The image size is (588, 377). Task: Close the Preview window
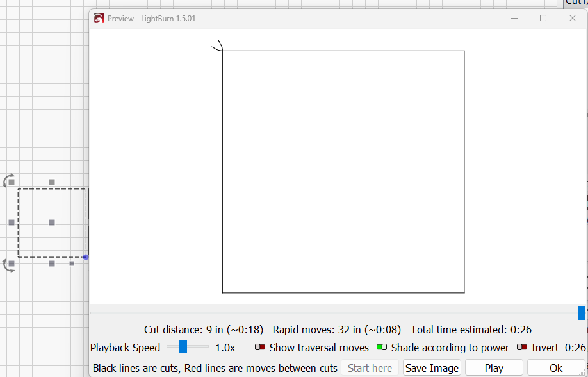(572, 18)
